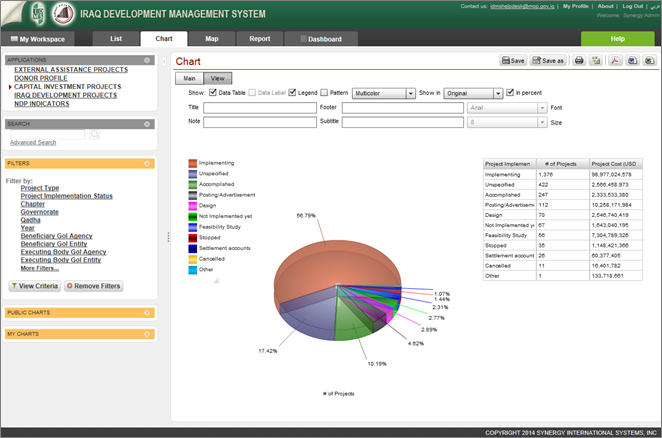Export chart to Word icon
This screenshot has width=662, height=438.
pyautogui.click(x=632, y=60)
